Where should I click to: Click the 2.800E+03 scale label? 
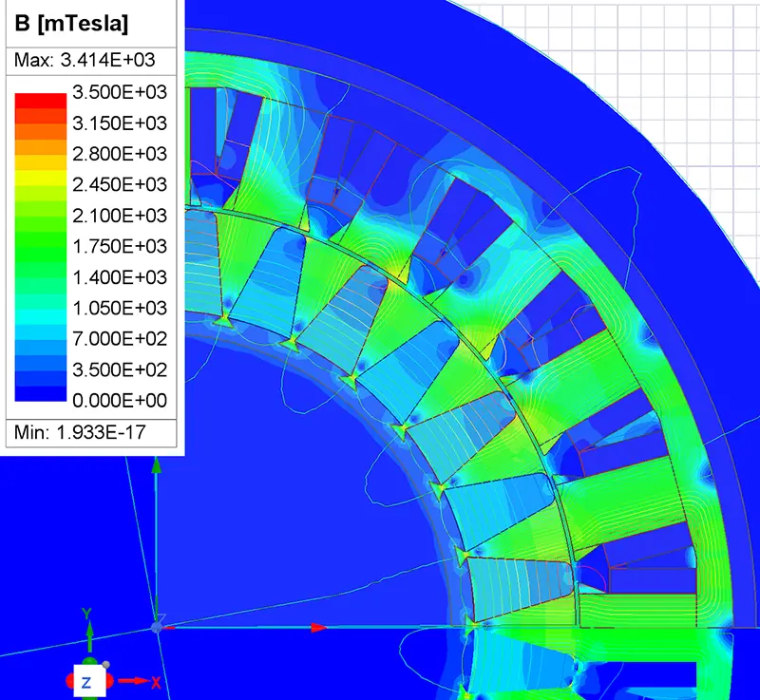120,154
